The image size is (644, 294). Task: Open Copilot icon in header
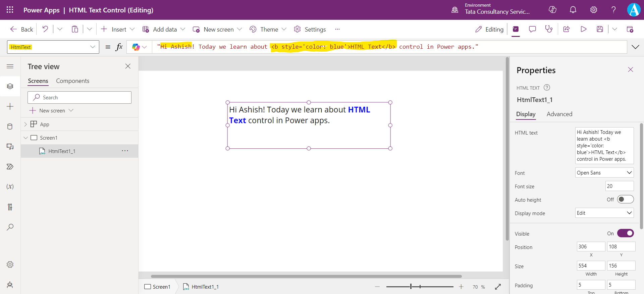(552, 10)
